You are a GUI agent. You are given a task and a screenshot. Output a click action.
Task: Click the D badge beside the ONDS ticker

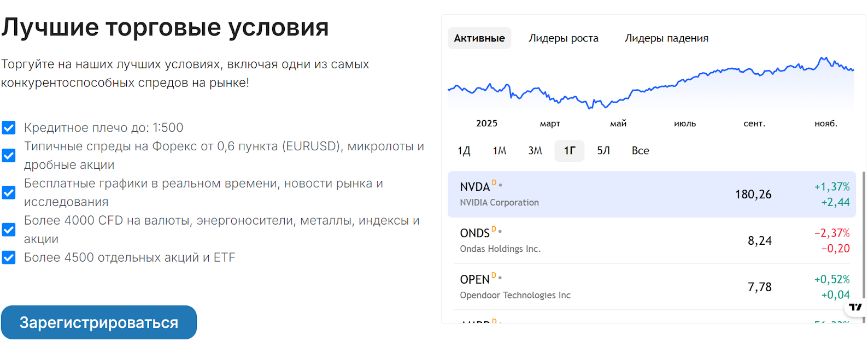pos(494,229)
